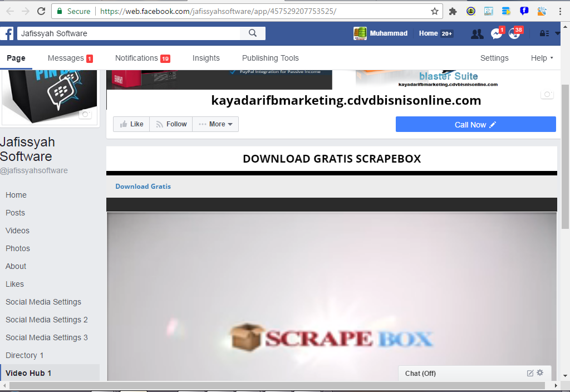Click the green Secure lock indicator

[x=74, y=11]
